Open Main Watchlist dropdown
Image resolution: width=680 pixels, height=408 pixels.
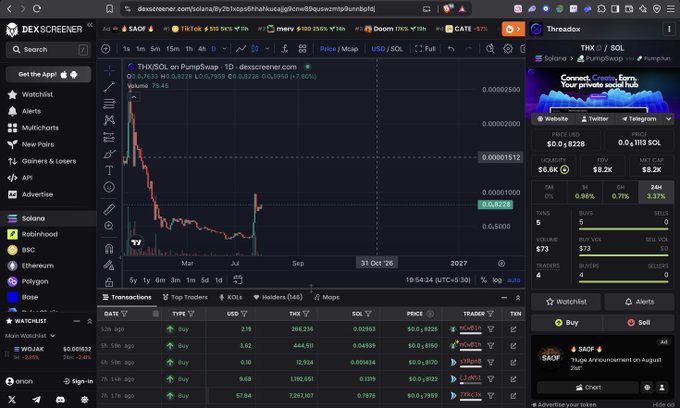pos(30,336)
